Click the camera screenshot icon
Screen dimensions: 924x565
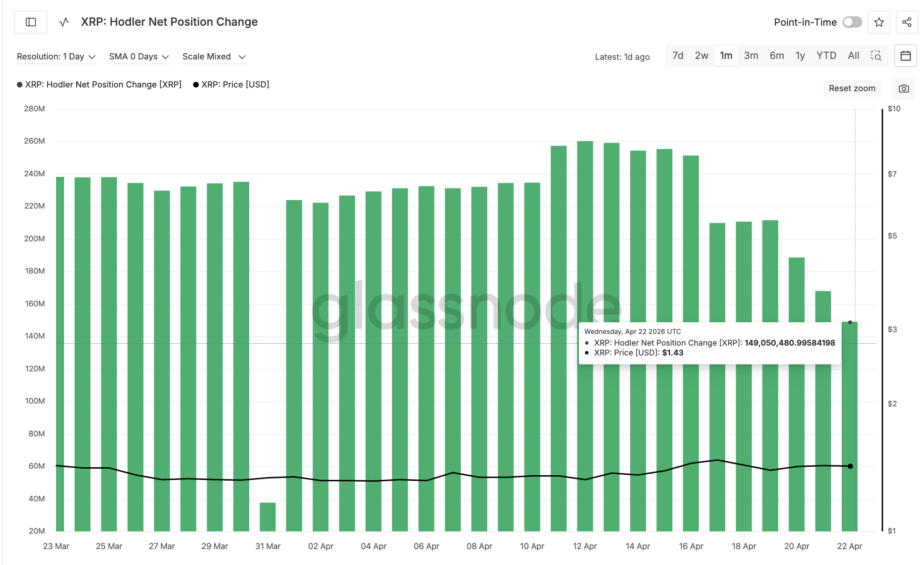click(903, 88)
